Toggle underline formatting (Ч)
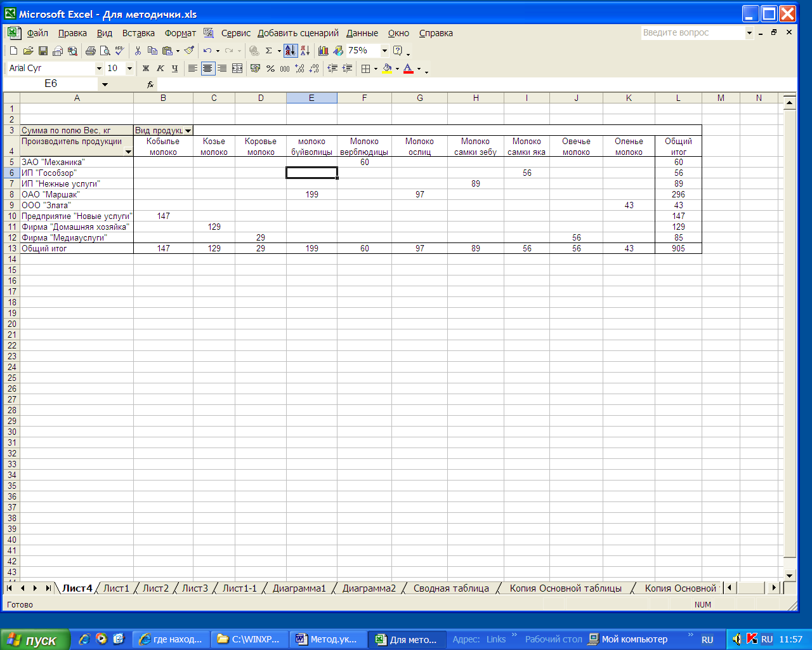 point(175,69)
